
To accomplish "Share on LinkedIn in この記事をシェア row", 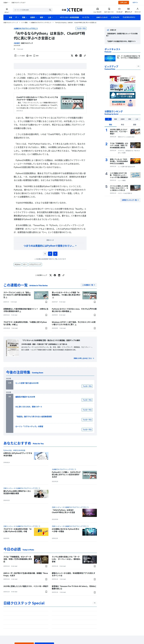I will point(59,275).
